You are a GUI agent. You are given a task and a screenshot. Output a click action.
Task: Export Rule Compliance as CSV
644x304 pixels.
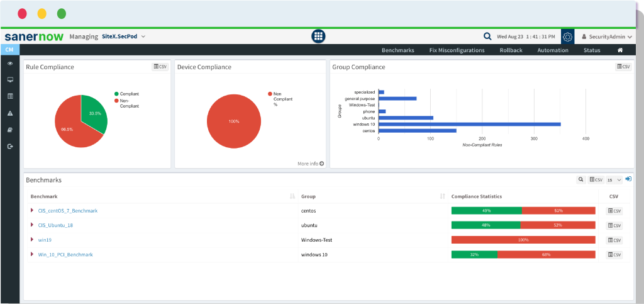(160, 67)
